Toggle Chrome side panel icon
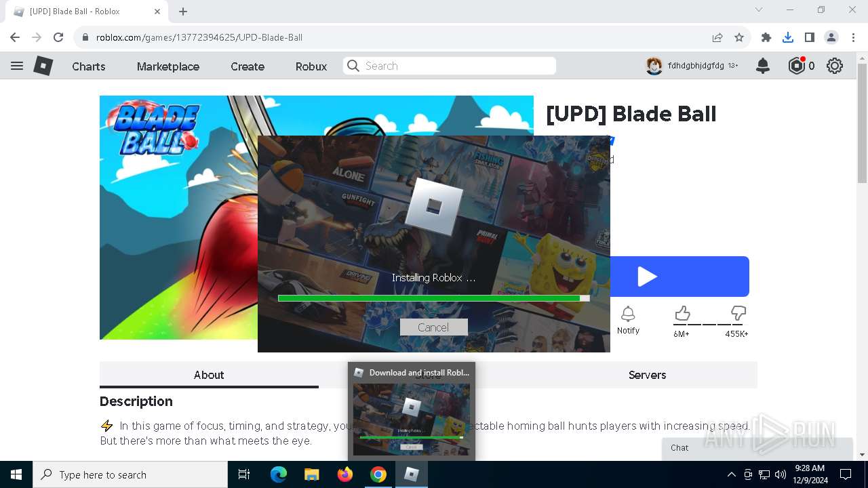 pyautogui.click(x=809, y=37)
